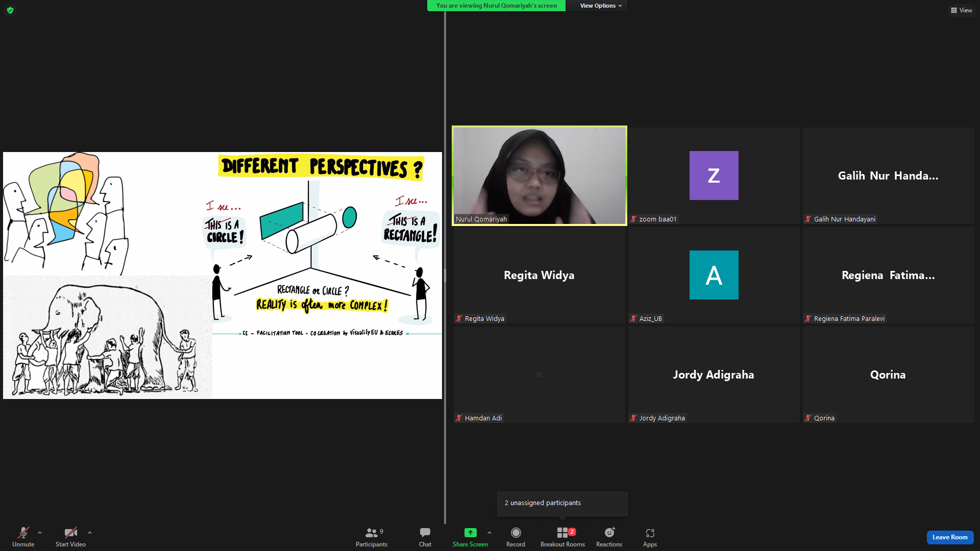This screenshot has width=980, height=551.
Task: Click the green encryption shield icon
Action: pyautogui.click(x=10, y=10)
